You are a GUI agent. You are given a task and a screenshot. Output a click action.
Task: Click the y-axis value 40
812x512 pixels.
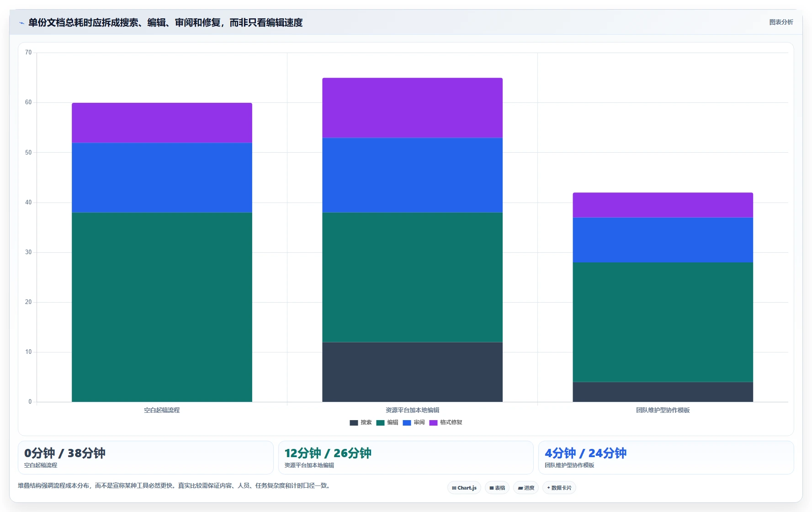pyautogui.click(x=28, y=203)
